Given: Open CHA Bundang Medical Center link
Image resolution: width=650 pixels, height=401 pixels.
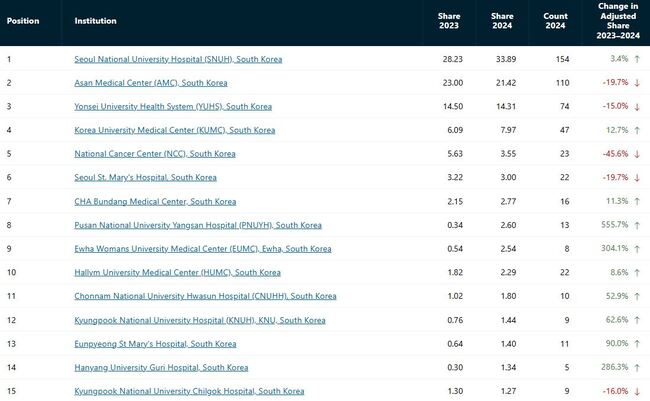Looking at the screenshot, I should [155, 202].
